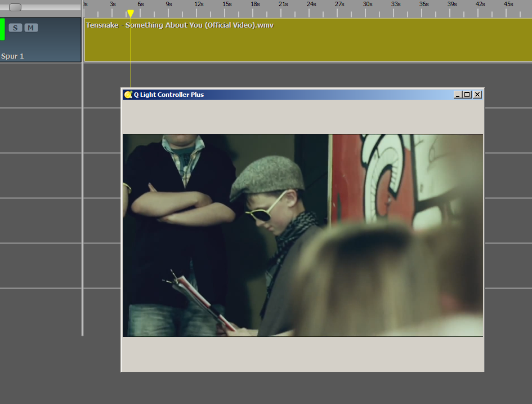532x404 pixels.
Task: Solo track Spur 1 with S button
Action: (x=15, y=28)
